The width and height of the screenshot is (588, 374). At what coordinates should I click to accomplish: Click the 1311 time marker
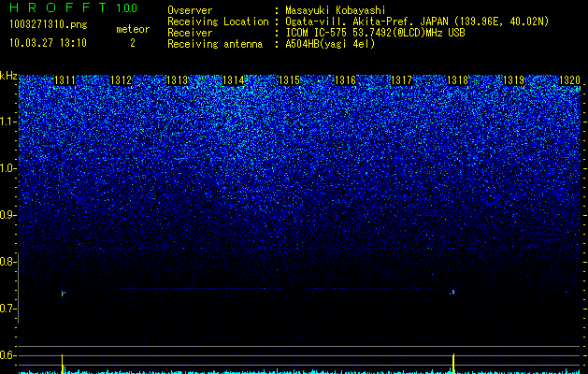pyautogui.click(x=65, y=80)
